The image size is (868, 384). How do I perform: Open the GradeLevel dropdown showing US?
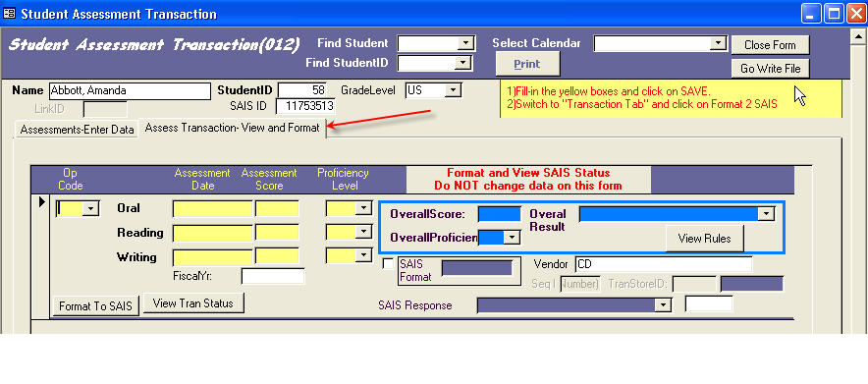point(454,89)
